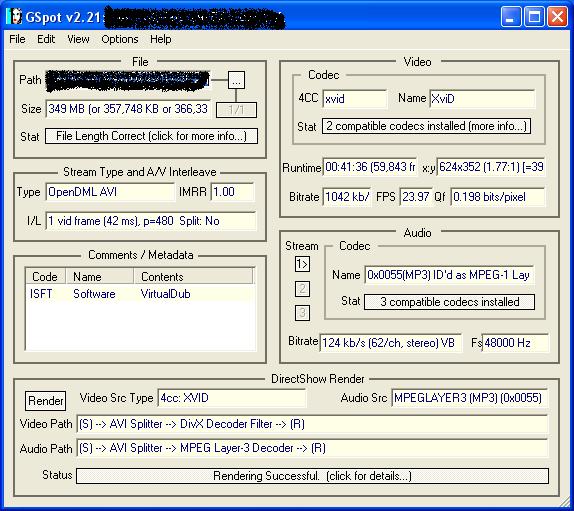The image size is (574, 511).
Task: Click the Code column header
Action: click(46, 277)
